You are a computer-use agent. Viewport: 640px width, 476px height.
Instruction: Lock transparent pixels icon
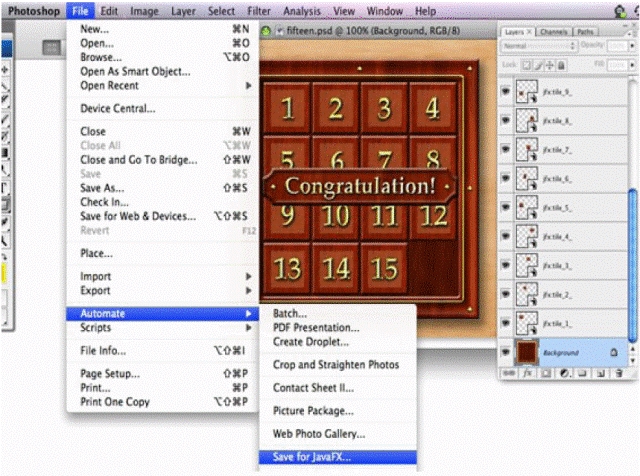coord(527,65)
